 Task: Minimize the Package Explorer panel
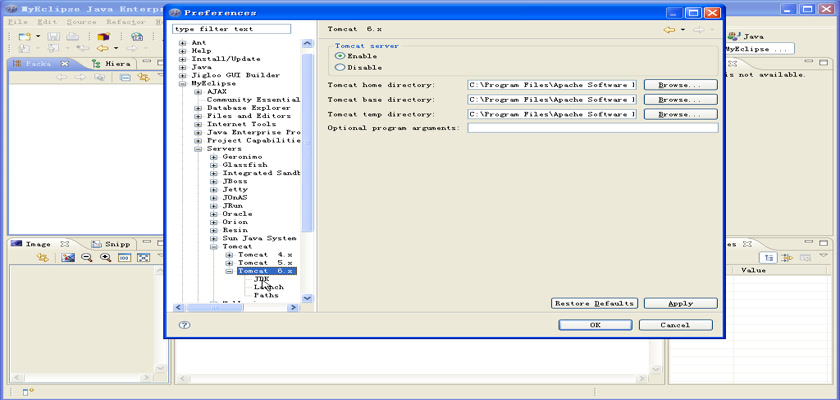(147, 63)
